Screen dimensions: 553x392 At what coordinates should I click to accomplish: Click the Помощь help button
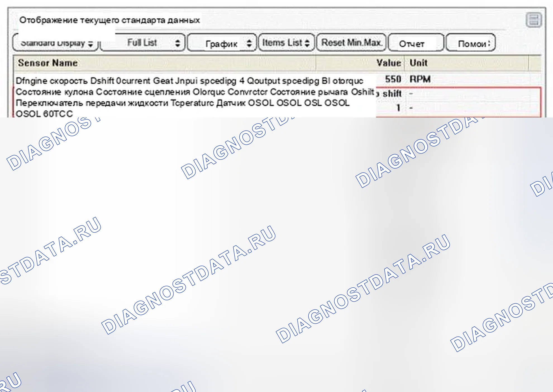click(x=471, y=43)
